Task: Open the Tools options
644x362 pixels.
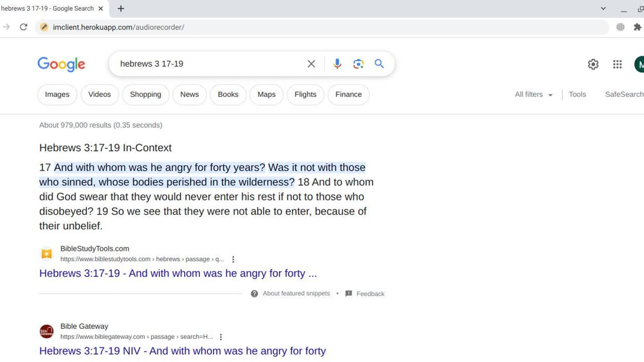Action: [x=578, y=95]
